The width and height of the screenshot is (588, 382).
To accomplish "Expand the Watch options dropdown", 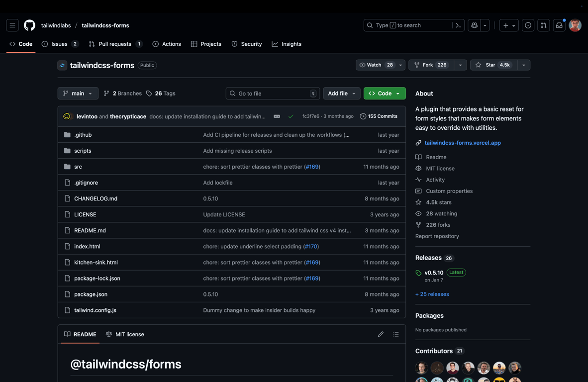I will click(400, 65).
